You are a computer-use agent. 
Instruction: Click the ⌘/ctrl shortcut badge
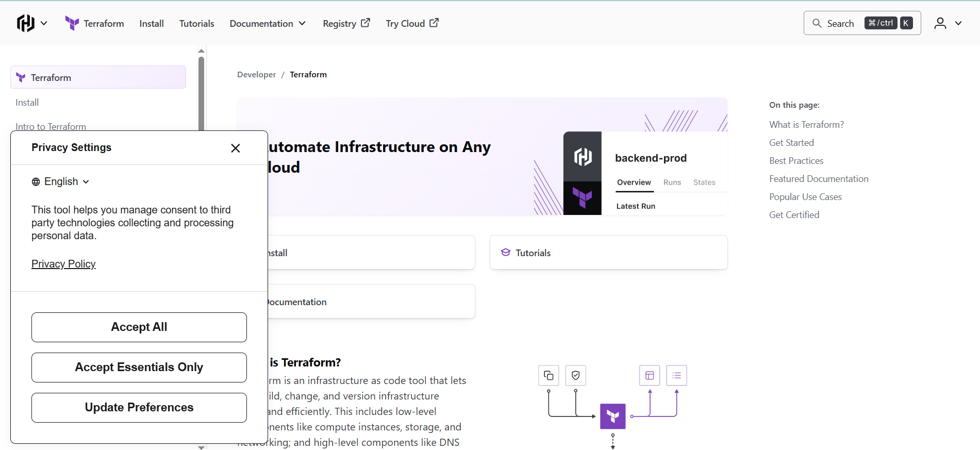(x=881, y=23)
